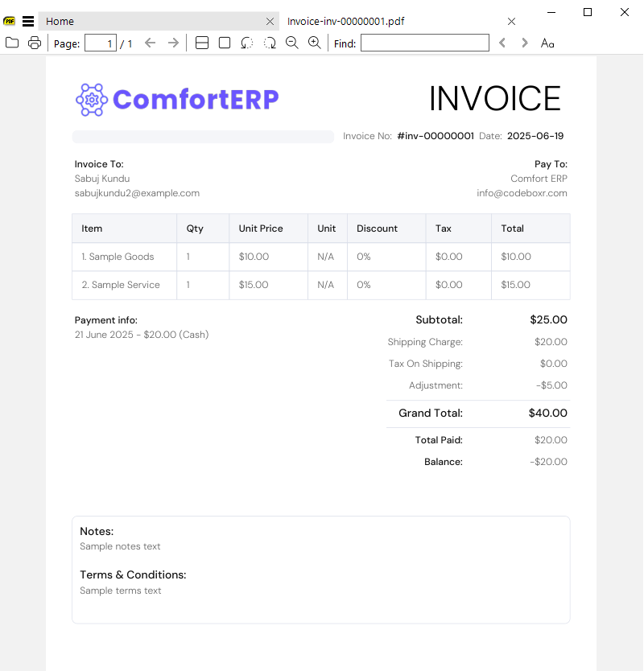The image size is (644, 671).
Task: Open the hamburger menu
Action: pos(28,21)
